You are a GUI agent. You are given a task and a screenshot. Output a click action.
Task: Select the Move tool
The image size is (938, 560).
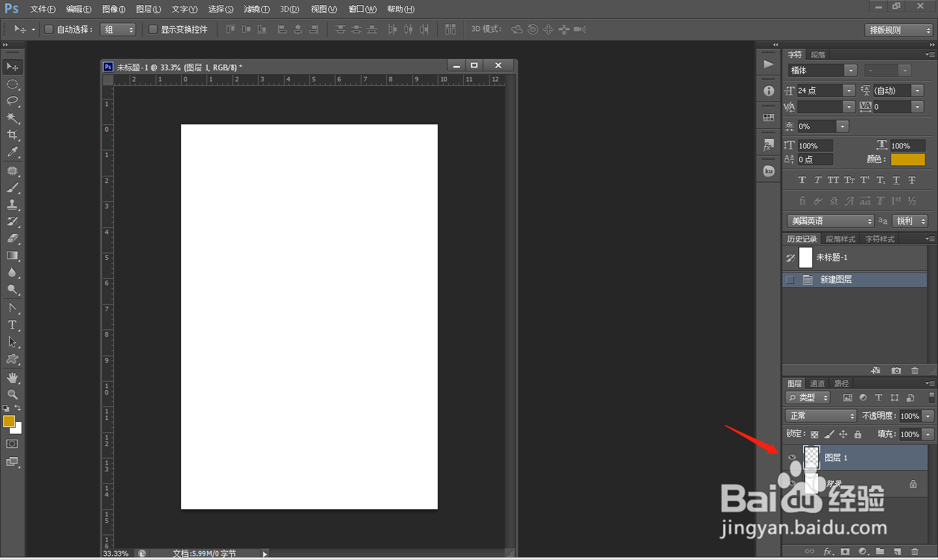click(12, 67)
